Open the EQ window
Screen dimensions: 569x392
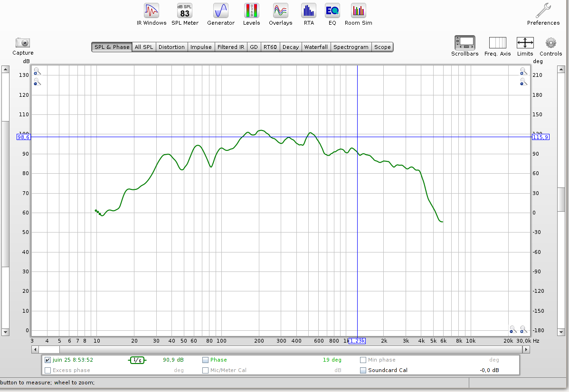(332, 15)
